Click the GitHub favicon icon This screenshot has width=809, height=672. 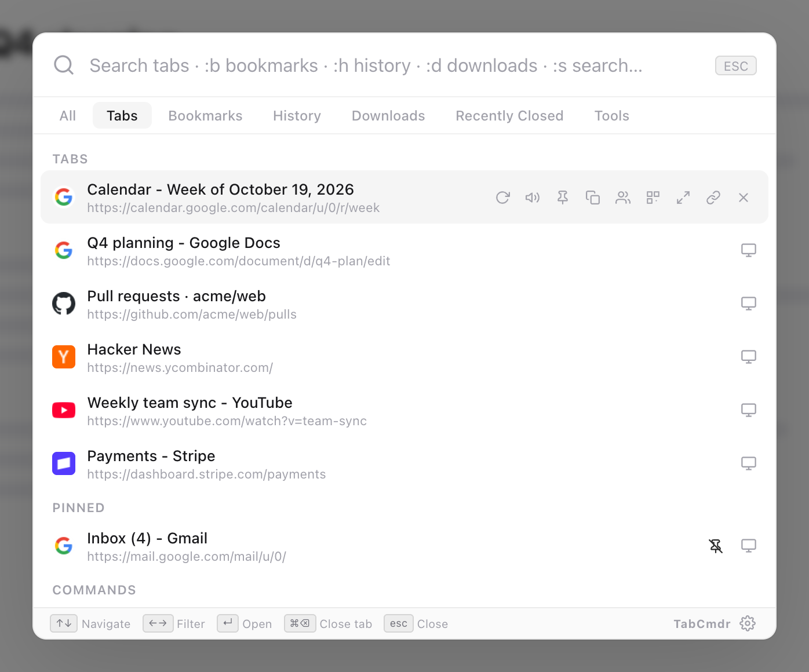64,304
